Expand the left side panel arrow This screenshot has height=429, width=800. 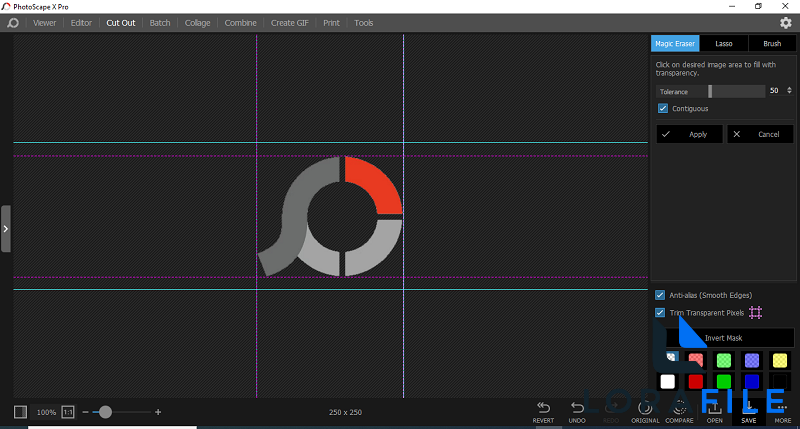pos(6,229)
